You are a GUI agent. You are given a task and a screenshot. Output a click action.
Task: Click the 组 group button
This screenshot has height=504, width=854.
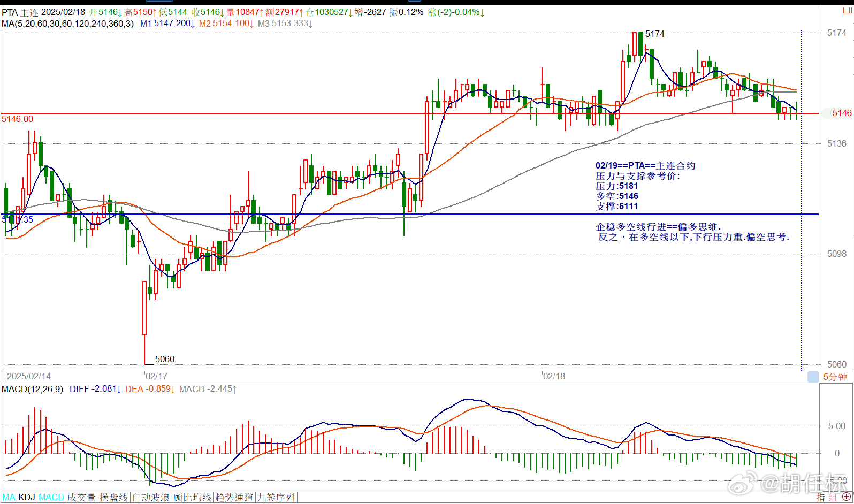[x=833, y=498]
